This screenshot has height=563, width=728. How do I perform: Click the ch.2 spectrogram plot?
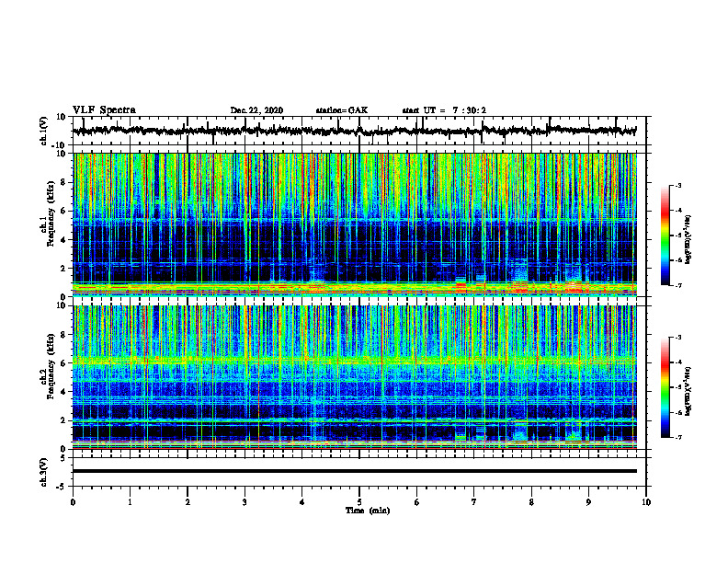coord(355,377)
